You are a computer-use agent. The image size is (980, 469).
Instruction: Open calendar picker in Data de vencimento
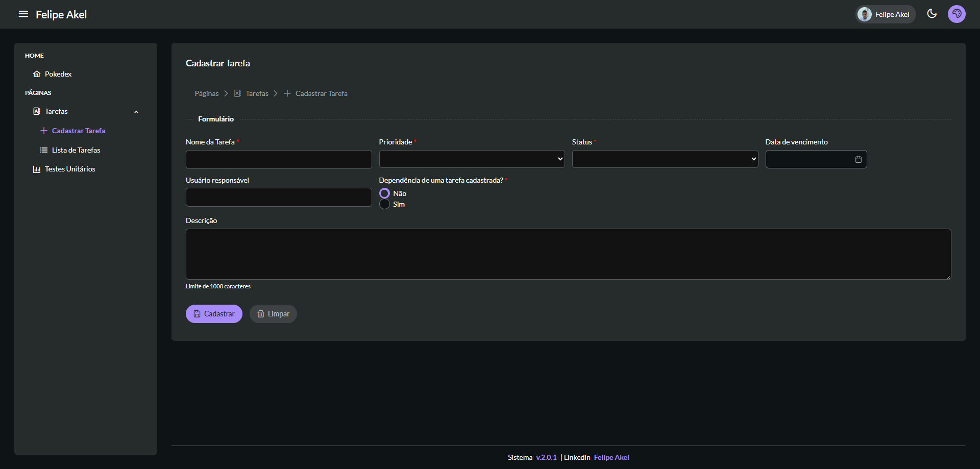pyautogui.click(x=858, y=159)
